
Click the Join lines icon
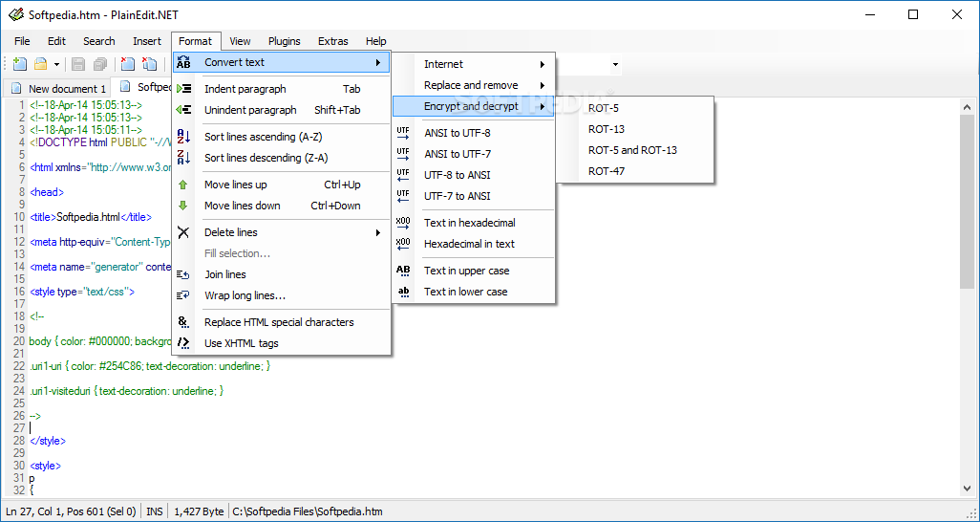[x=183, y=274]
